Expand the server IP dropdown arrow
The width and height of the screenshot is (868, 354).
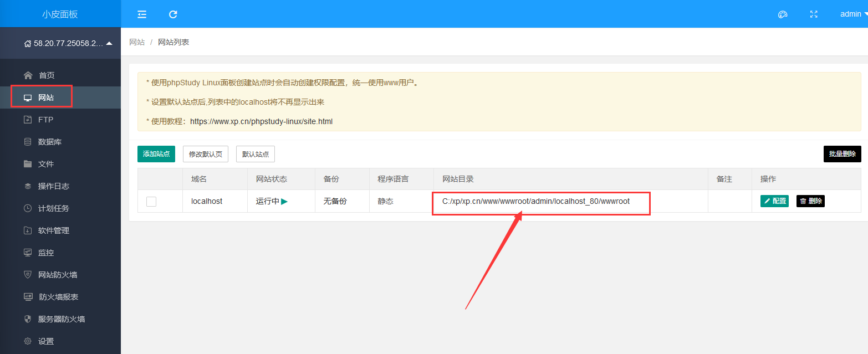(x=109, y=43)
